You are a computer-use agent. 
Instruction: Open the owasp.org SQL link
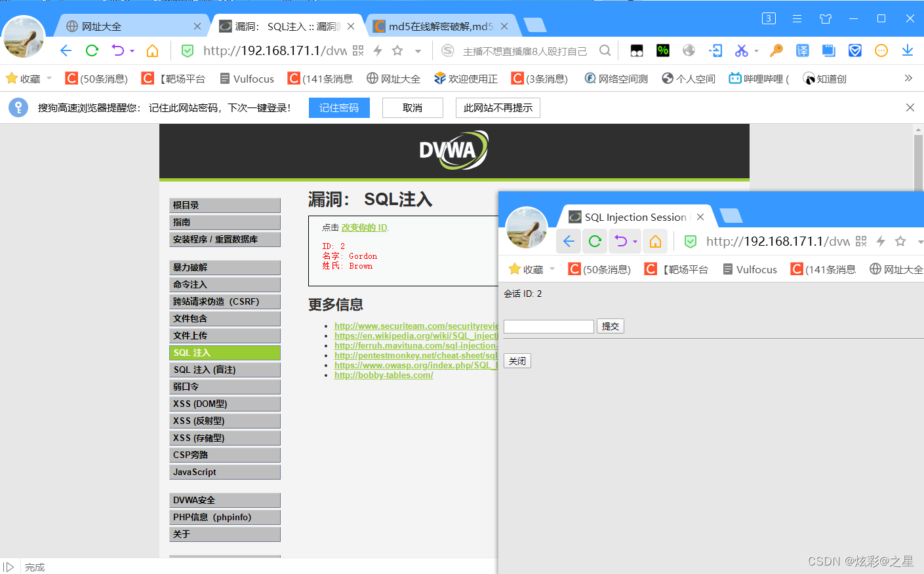tap(416, 365)
